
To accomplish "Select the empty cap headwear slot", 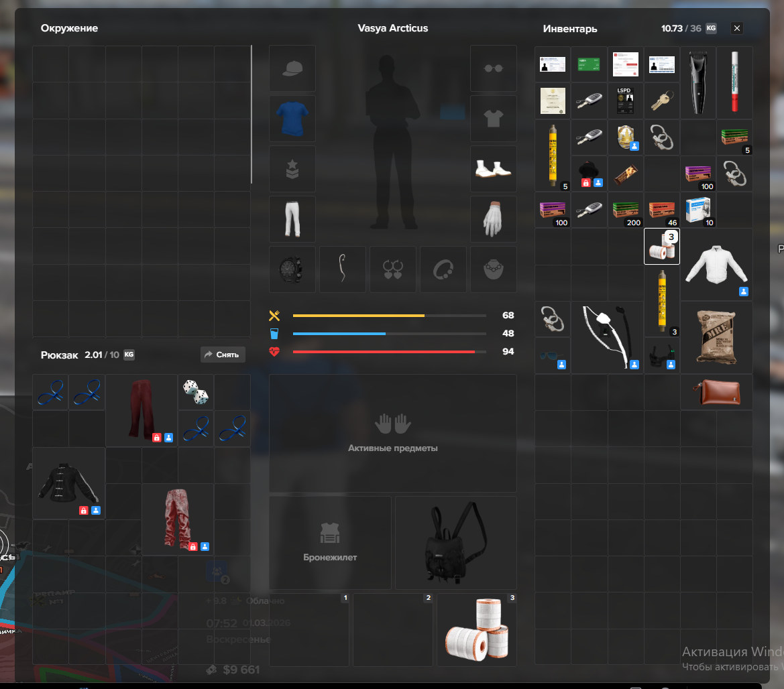I will (x=292, y=68).
